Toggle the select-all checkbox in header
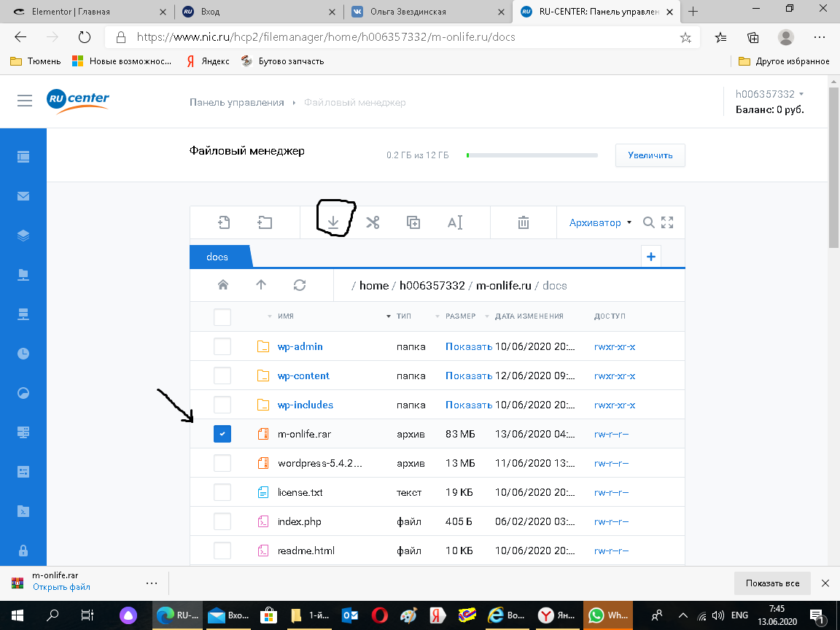 click(222, 316)
